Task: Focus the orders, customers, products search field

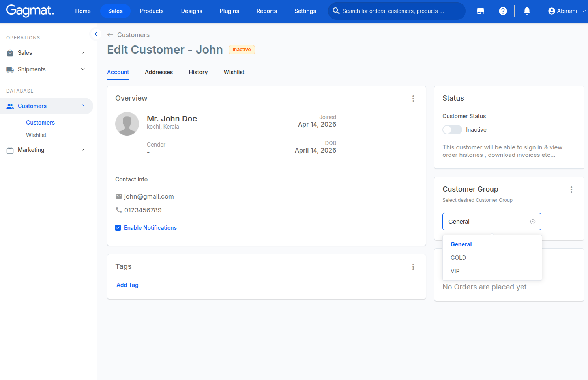Action: click(397, 11)
